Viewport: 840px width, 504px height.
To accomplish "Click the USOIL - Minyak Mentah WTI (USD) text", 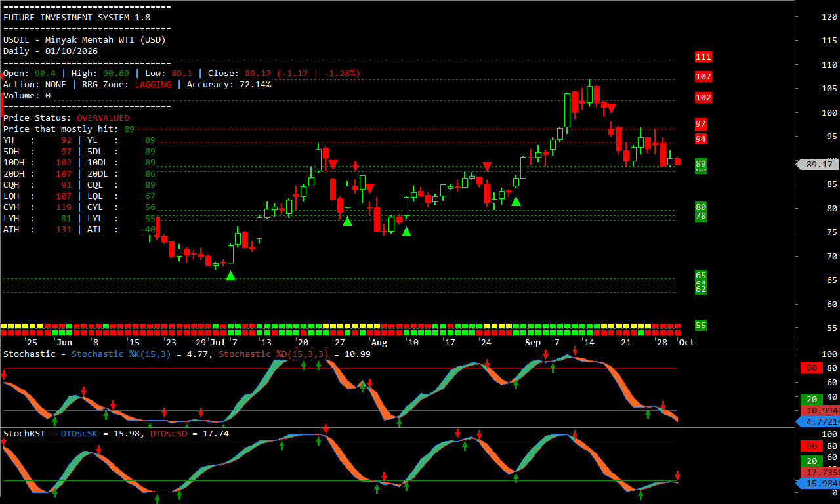I will click(85, 40).
